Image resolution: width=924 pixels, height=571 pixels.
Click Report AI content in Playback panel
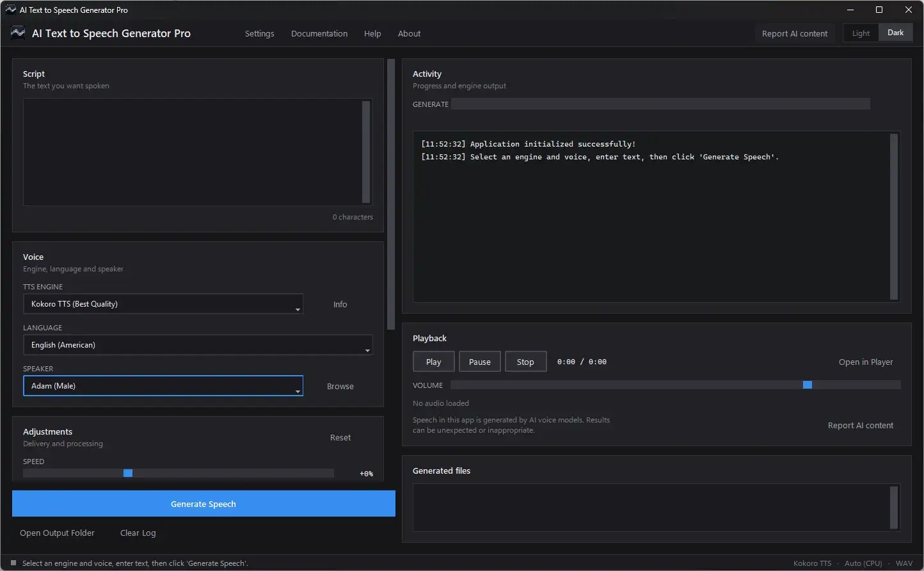861,425
